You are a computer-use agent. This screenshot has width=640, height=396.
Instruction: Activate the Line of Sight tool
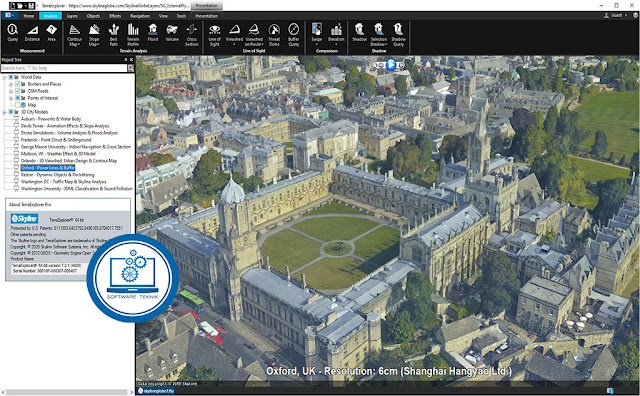click(215, 35)
